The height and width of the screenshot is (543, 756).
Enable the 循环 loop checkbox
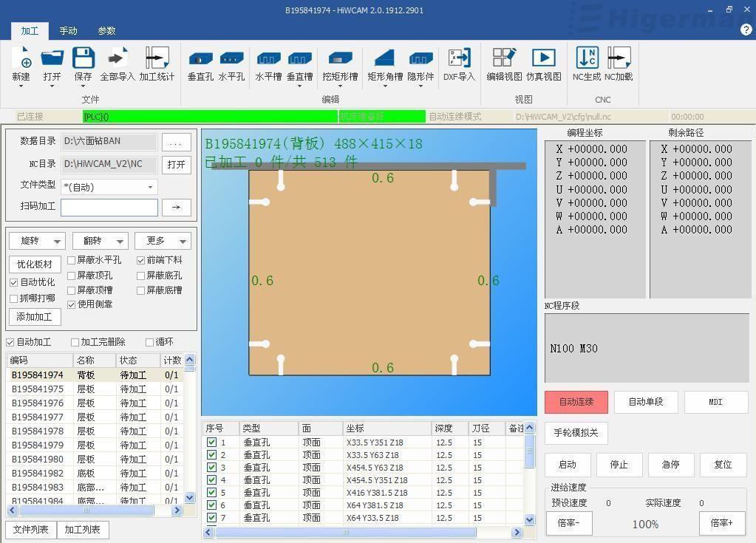click(149, 342)
